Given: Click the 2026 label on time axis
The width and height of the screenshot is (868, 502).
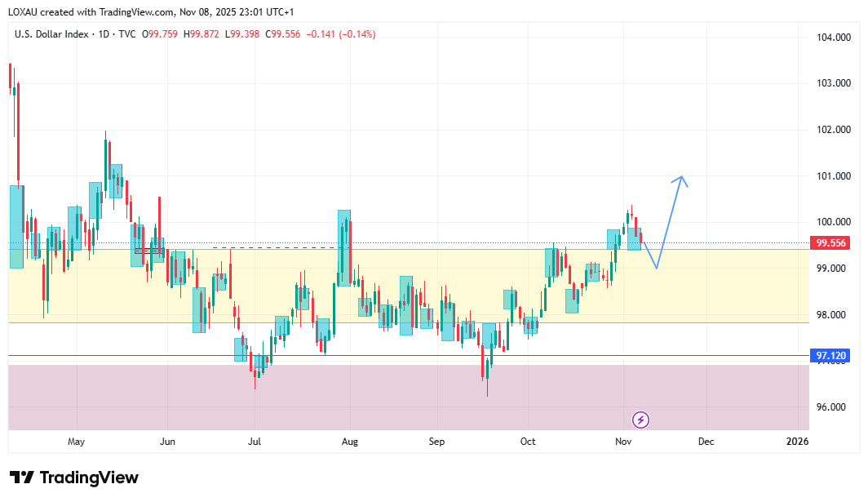Looking at the screenshot, I should coord(797,442).
